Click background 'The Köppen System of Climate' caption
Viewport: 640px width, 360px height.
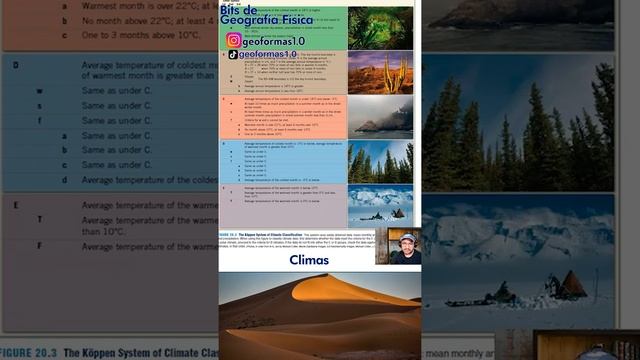pos(141,353)
